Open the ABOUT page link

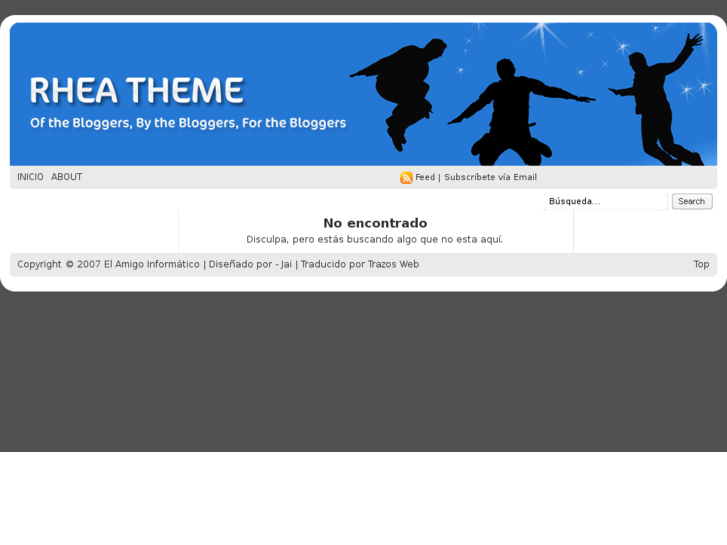point(67,177)
